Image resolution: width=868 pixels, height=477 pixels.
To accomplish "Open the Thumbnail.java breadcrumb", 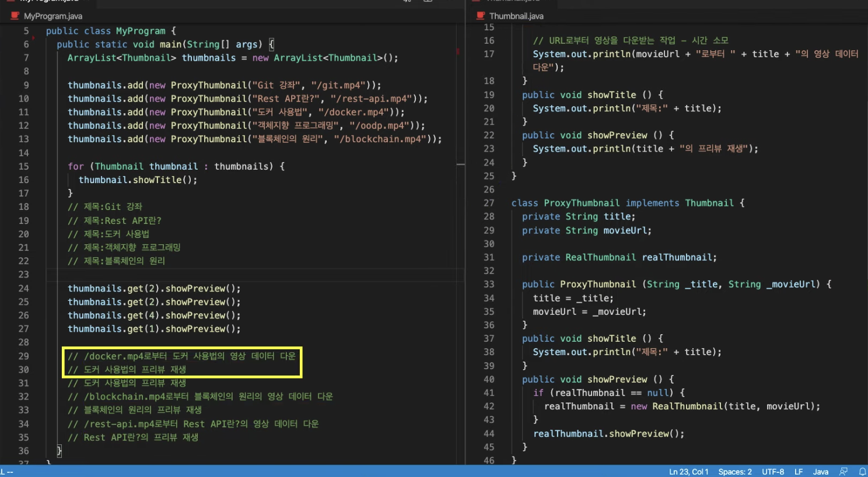I will pos(516,16).
